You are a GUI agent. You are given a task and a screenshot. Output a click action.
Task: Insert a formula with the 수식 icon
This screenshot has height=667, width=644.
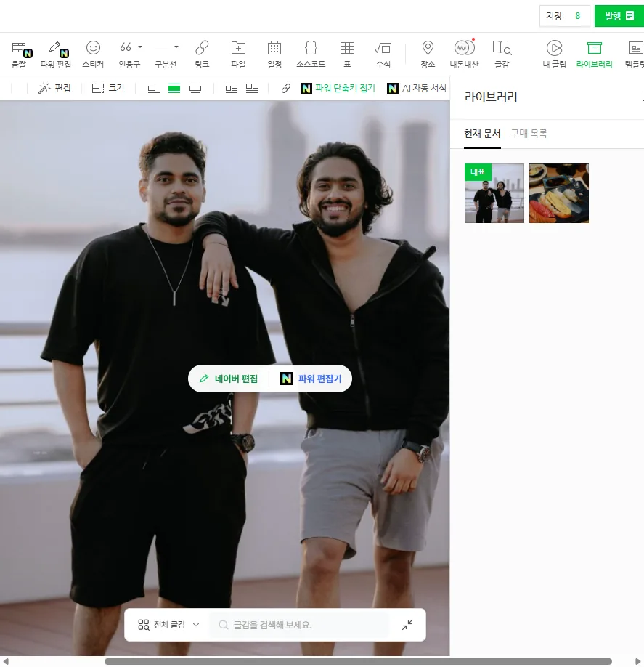click(383, 54)
